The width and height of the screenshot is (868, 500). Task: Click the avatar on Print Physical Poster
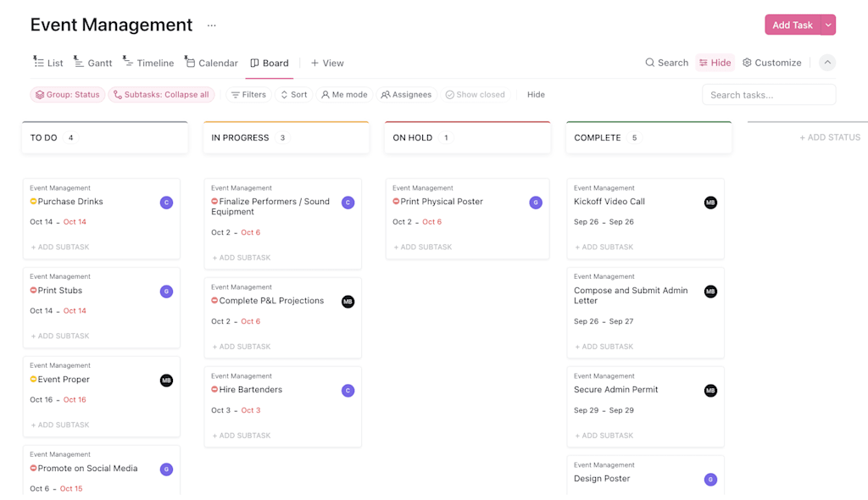click(x=536, y=203)
